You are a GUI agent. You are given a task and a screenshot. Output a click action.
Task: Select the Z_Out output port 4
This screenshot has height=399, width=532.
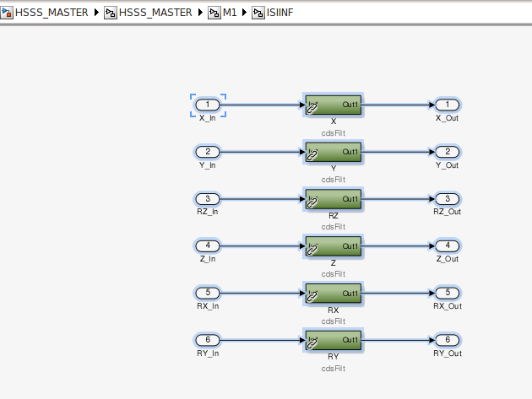tap(448, 245)
